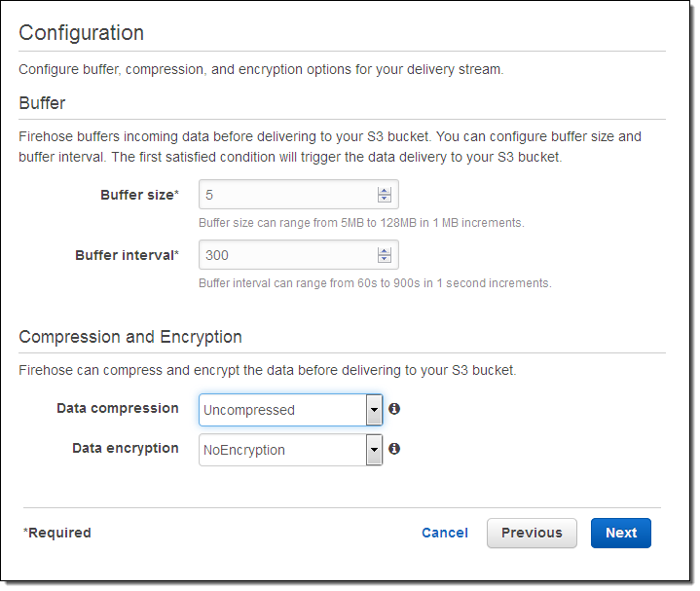The image size is (700, 591).
Task: Click the Data encryption label
Action: (126, 448)
